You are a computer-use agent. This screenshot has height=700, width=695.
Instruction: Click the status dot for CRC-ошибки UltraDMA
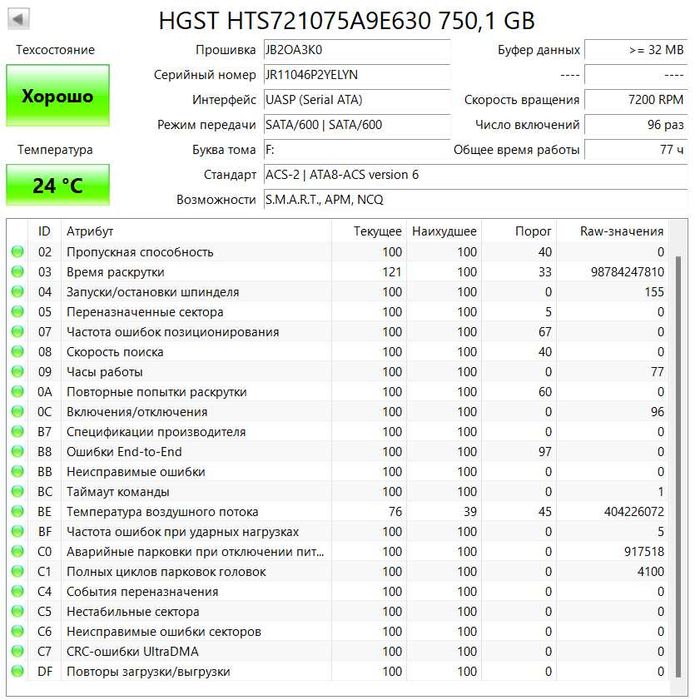point(17,651)
